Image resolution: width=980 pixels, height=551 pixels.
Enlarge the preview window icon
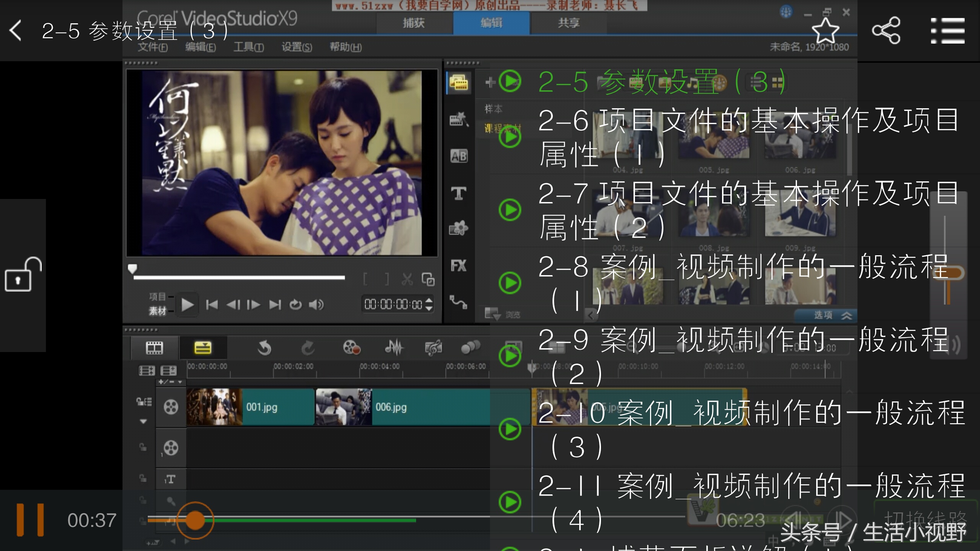(x=428, y=279)
